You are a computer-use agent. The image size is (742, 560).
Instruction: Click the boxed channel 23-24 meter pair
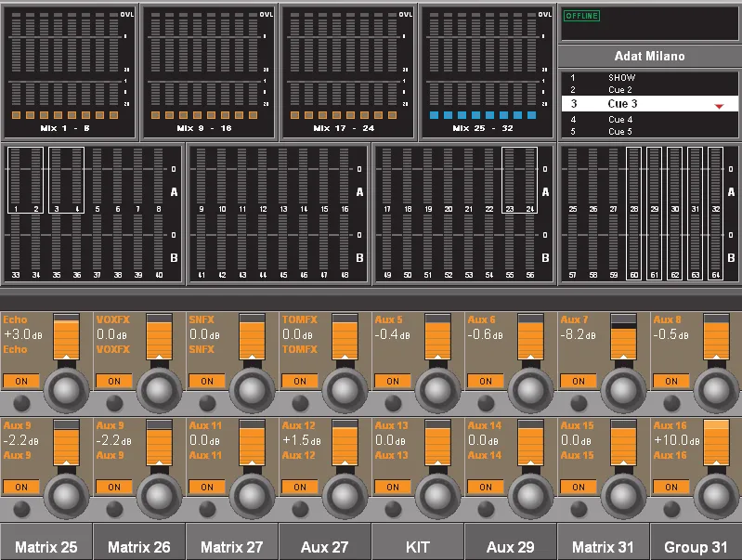pos(520,180)
